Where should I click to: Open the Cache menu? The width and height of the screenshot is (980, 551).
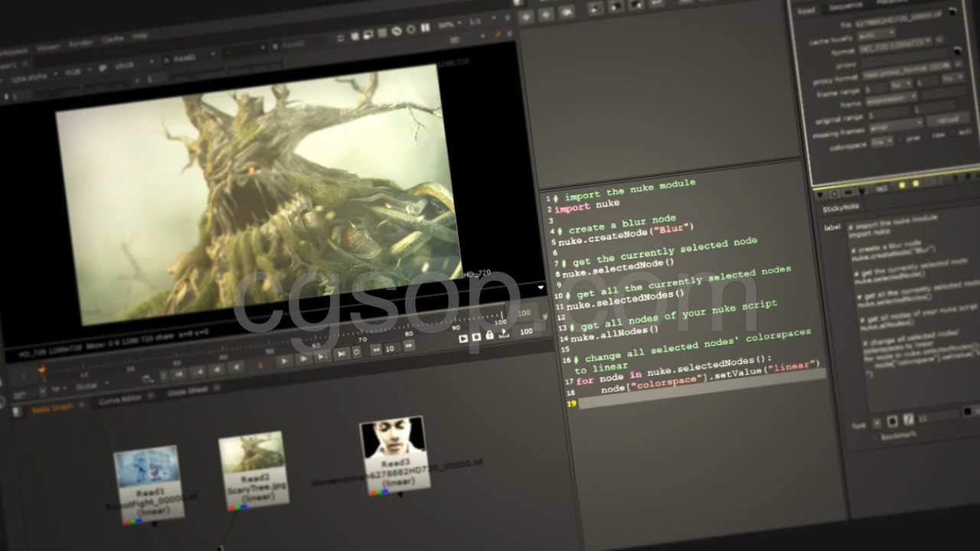point(113,40)
